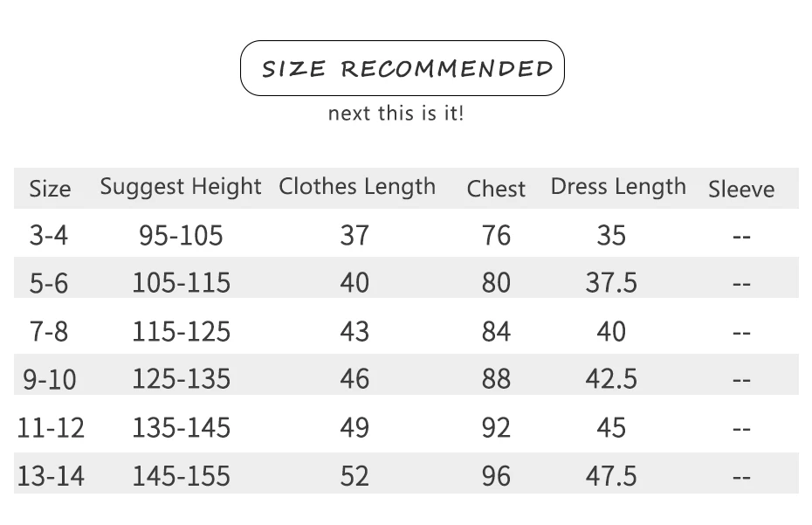Select the Size column header
This screenshot has width=812, height=525.
(50, 189)
